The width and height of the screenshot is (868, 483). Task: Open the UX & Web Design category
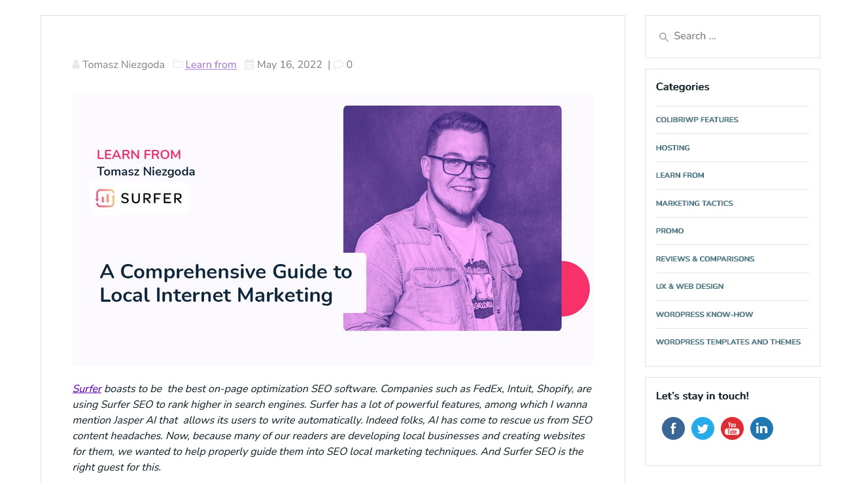(x=689, y=286)
